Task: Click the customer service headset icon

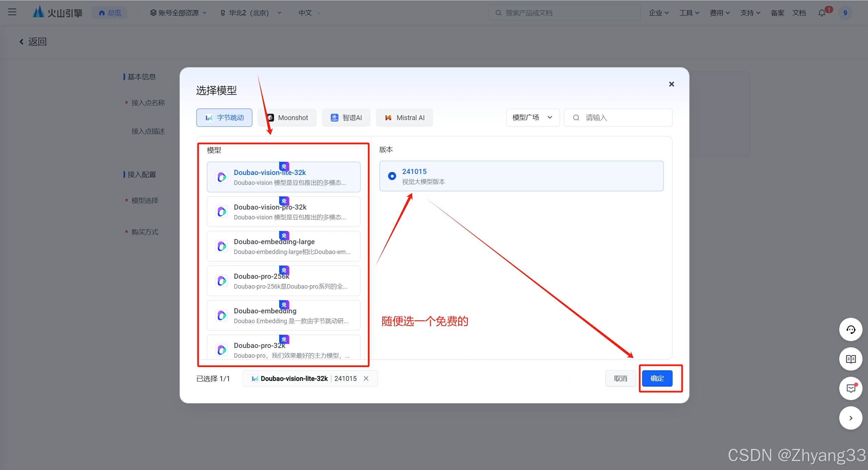Action: (850, 330)
